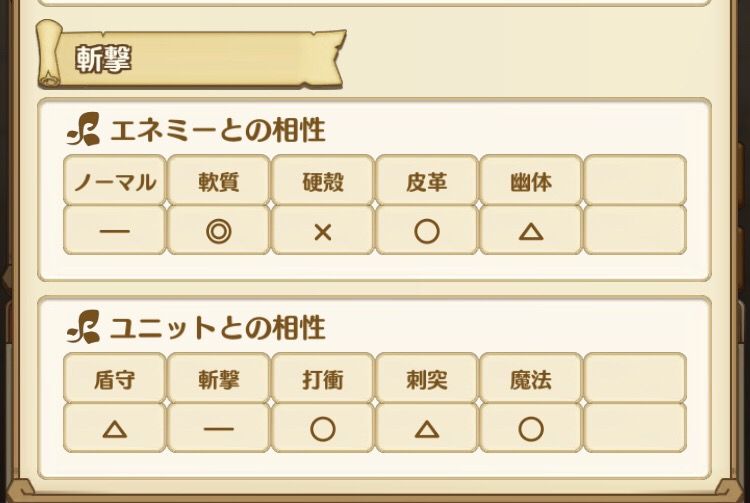This screenshot has height=503, width=750.
Task: Select the 斬撃 unit type cell
Action: coord(218,379)
